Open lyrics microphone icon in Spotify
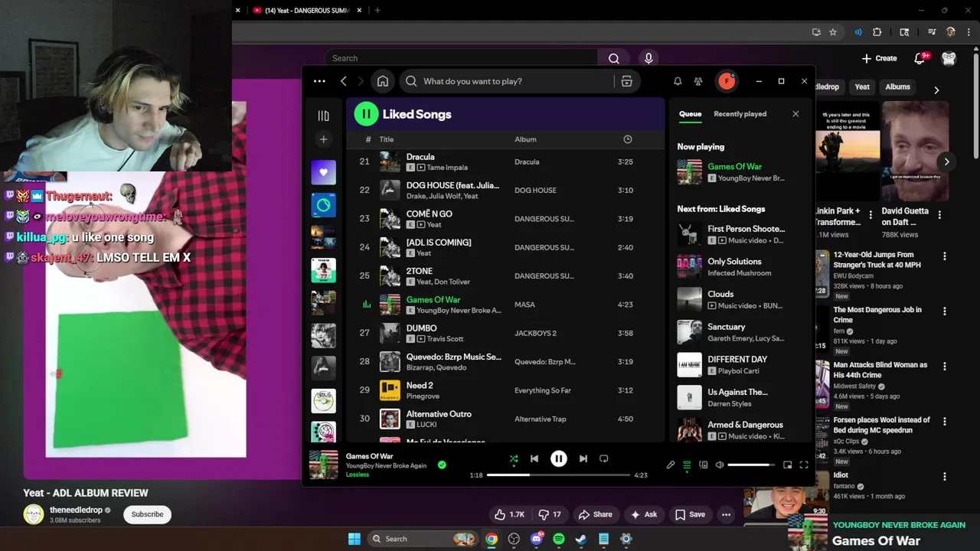Viewport: 980px width, 551px height. [x=671, y=465]
